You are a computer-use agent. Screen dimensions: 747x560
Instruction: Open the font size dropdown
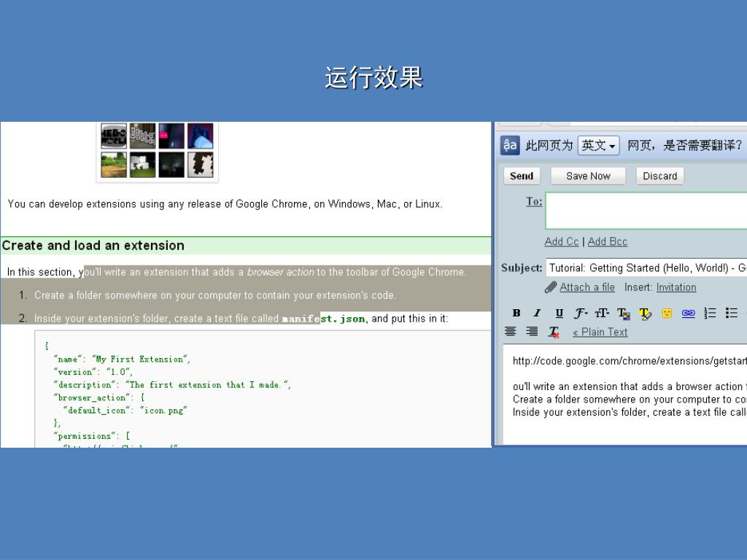602,313
